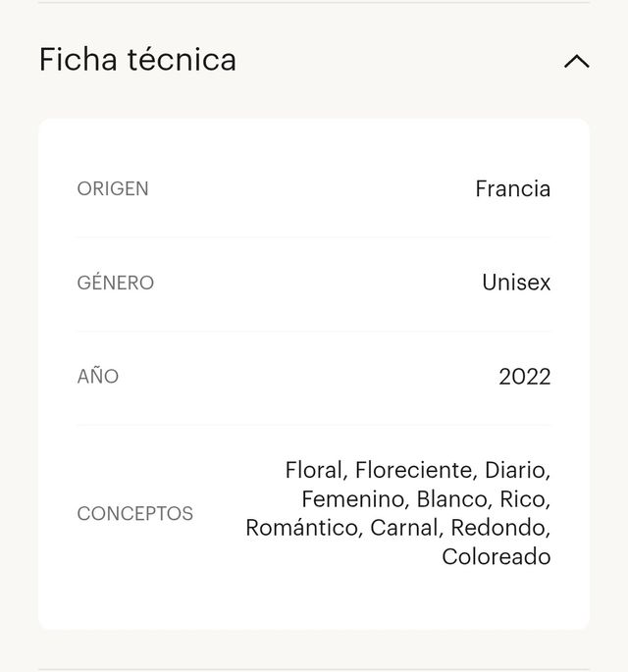Tap the Carnal concept
The height and width of the screenshot is (672, 628).
click(406, 529)
